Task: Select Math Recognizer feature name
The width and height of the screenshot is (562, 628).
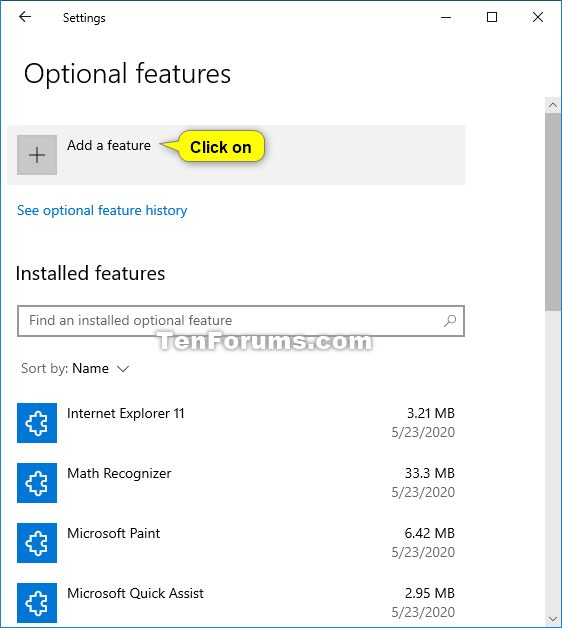Action: [x=119, y=473]
